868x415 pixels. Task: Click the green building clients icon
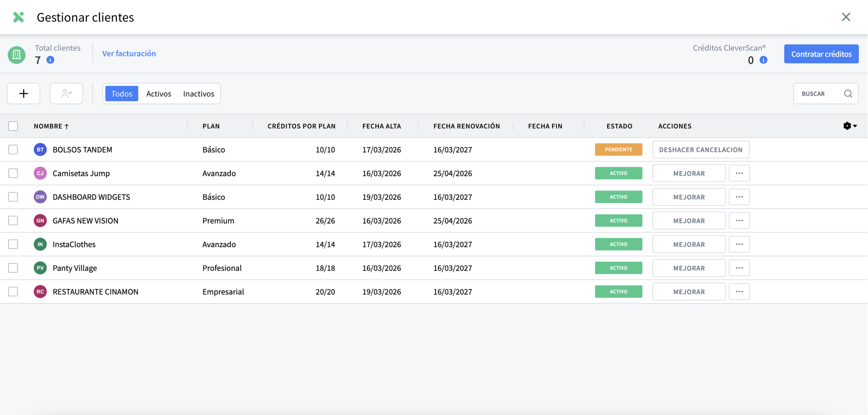pos(17,55)
